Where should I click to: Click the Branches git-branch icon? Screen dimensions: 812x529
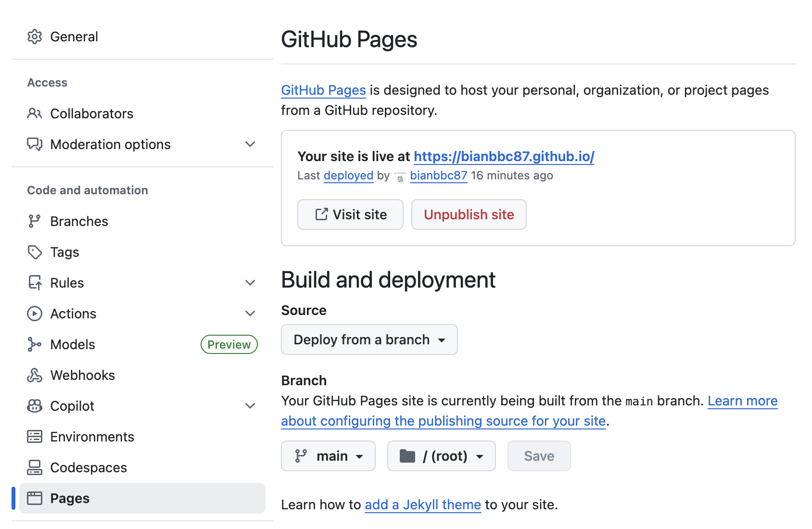pyautogui.click(x=35, y=221)
